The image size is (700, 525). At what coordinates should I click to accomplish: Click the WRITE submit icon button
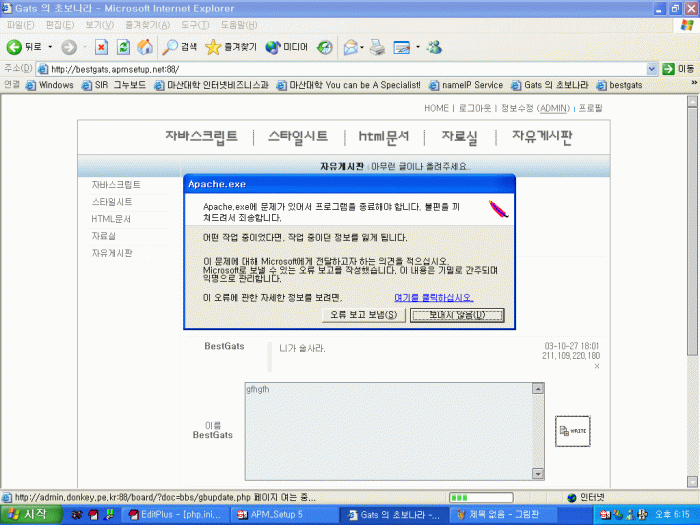[x=573, y=431]
